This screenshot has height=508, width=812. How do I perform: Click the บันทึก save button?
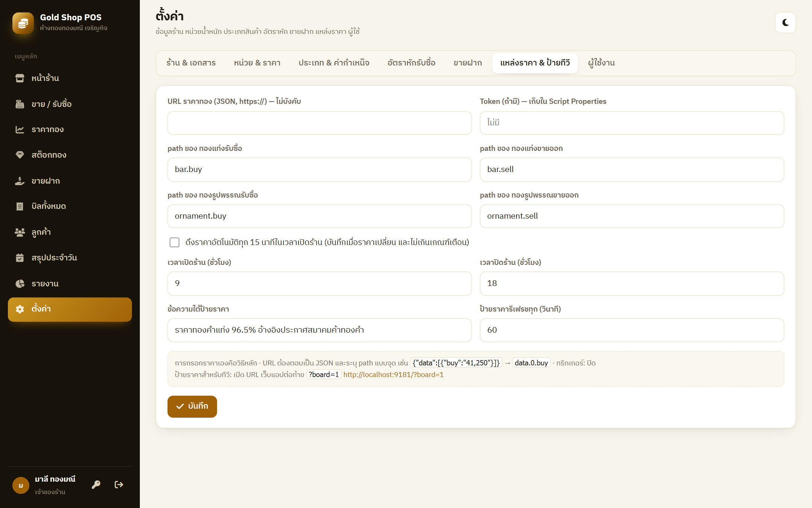click(192, 406)
